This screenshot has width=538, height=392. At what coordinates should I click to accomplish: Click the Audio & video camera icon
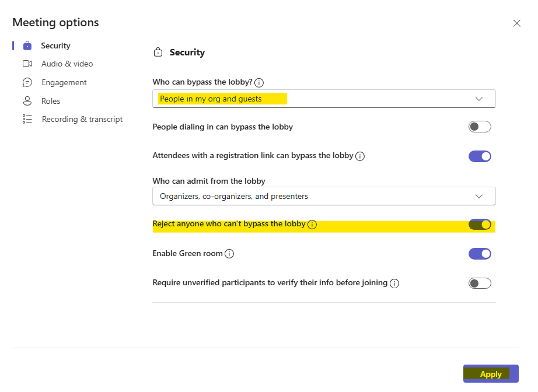(27, 64)
